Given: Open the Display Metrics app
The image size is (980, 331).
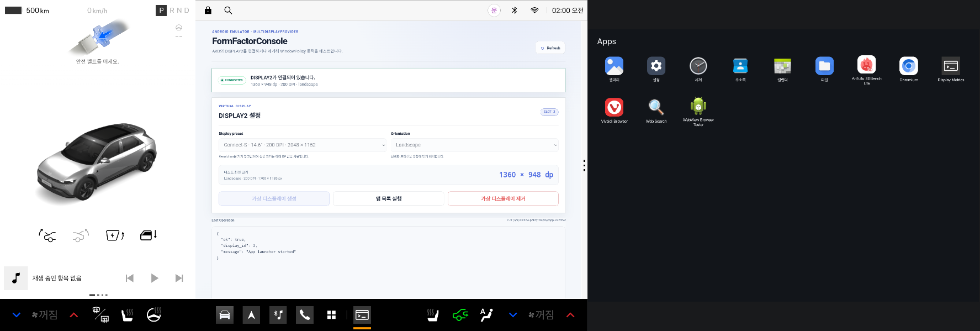Looking at the screenshot, I should 951,66.
